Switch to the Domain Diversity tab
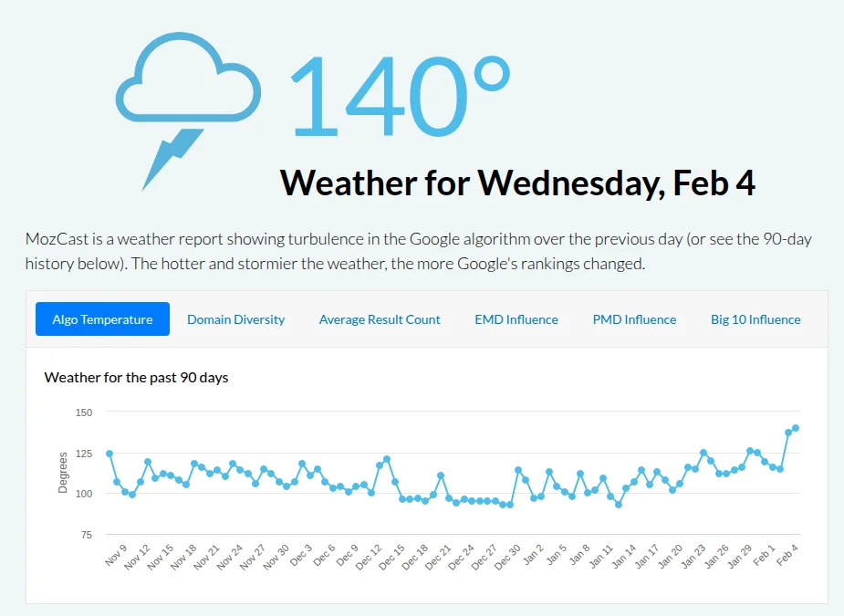The image size is (844, 616). 236,319
